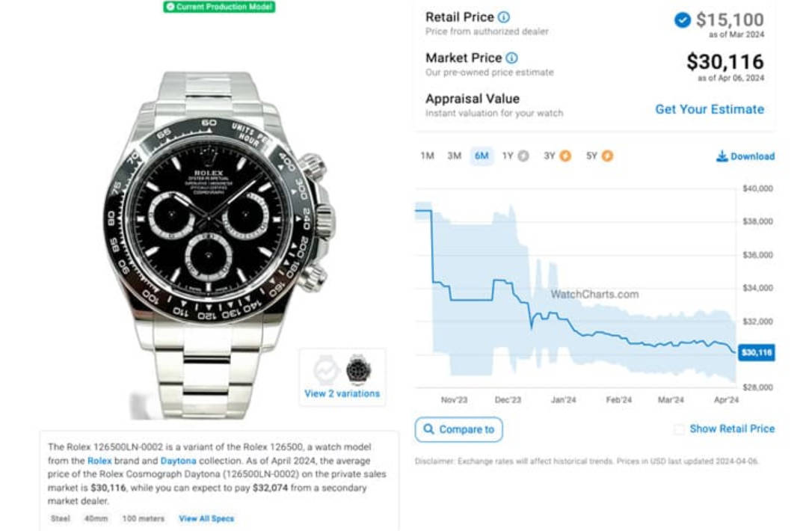The image size is (812, 531).
Task: Click the orange premium badge beside 3Y
Action: pos(565,156)
